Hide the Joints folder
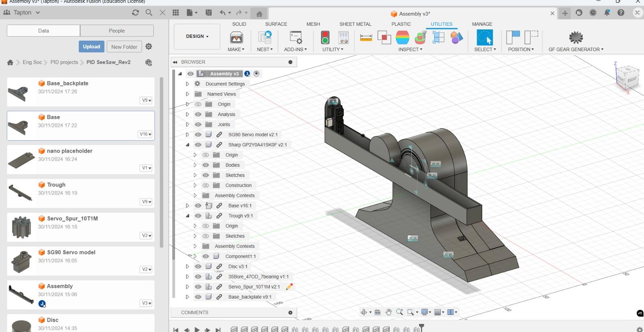The width and height of the screenshot is (644, 332). 198,124
